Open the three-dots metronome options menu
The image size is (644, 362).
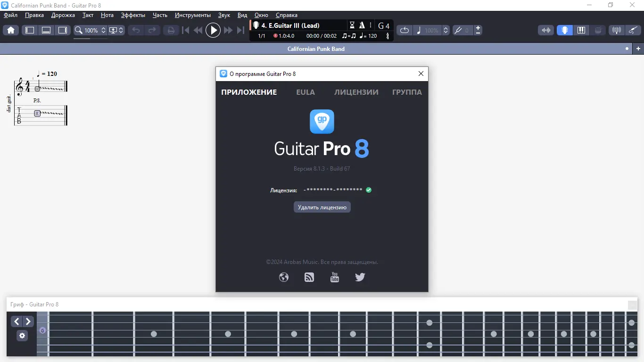(x=371, y=25)
